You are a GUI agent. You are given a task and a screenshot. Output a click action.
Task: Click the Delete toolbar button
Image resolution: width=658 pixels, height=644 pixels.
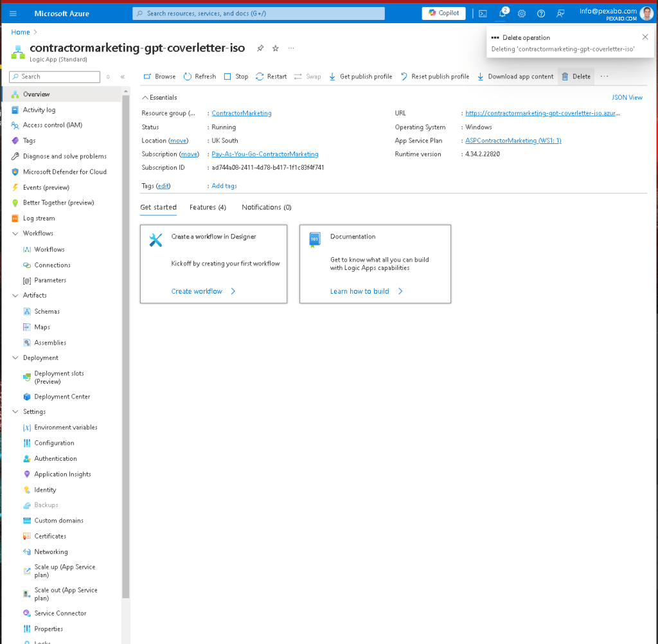[576, 76]
